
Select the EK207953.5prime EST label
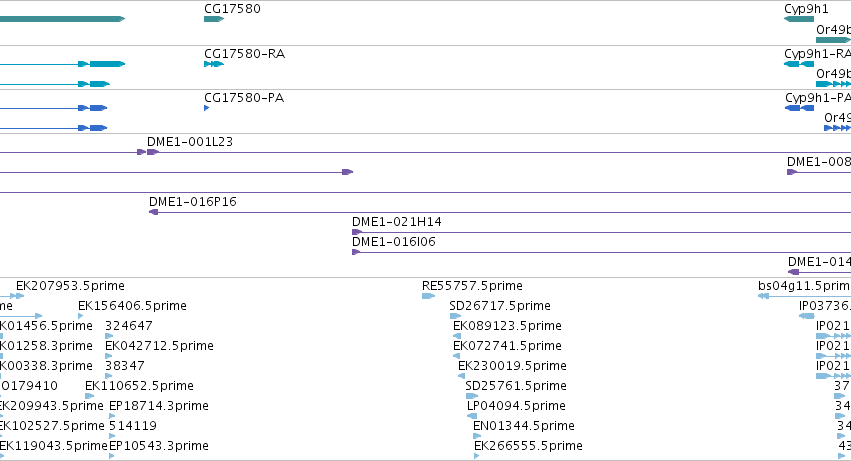(x=71, y=286)
